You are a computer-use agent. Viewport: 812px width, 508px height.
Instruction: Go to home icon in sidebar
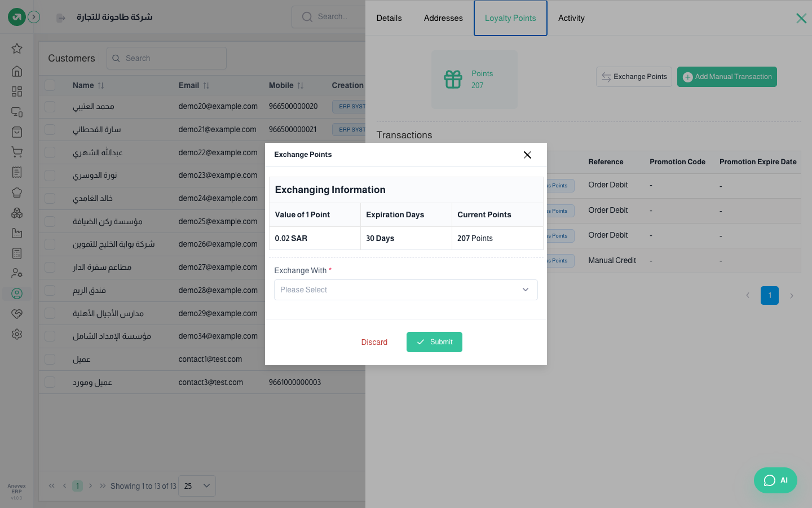pos(17,71)
